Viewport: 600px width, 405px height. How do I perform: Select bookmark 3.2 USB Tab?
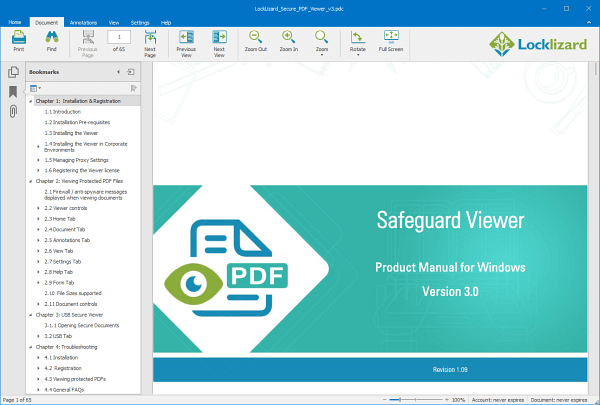tap(58, 336)
